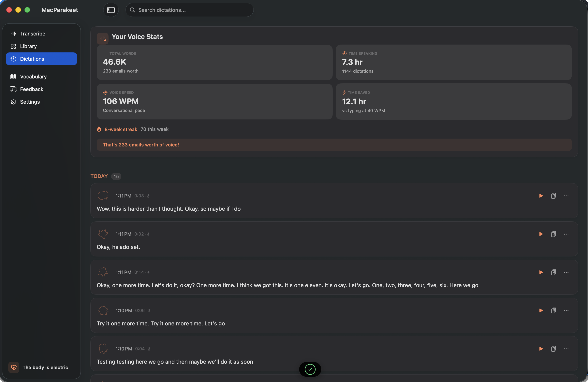The width and height of the screenshot is (588, 382).
Task: Play the 'Okay, one more time' dictation
Action: coord(541,272)
